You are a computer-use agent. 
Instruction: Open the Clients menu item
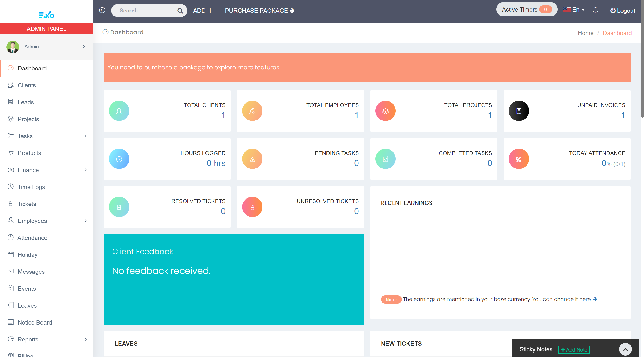tap(27, 85)
